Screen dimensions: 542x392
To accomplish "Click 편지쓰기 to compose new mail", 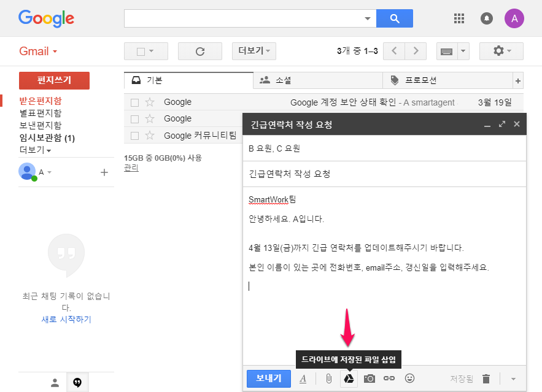I will tap(54, 80).
